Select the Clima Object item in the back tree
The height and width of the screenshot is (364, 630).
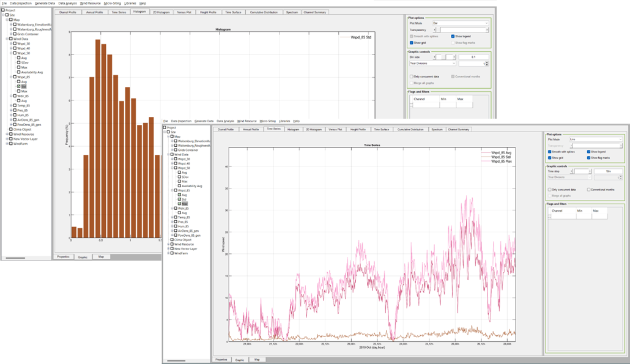pyautogui.click(x=22, y=129)
